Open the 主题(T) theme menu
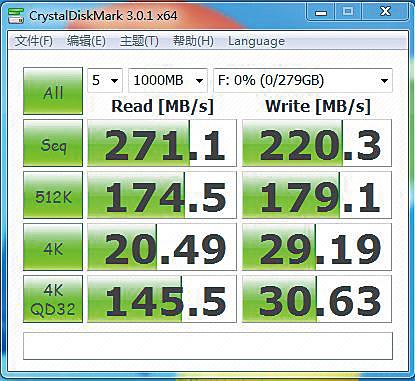This screenshot has width=415, height=381. click(x=139, y=41)
